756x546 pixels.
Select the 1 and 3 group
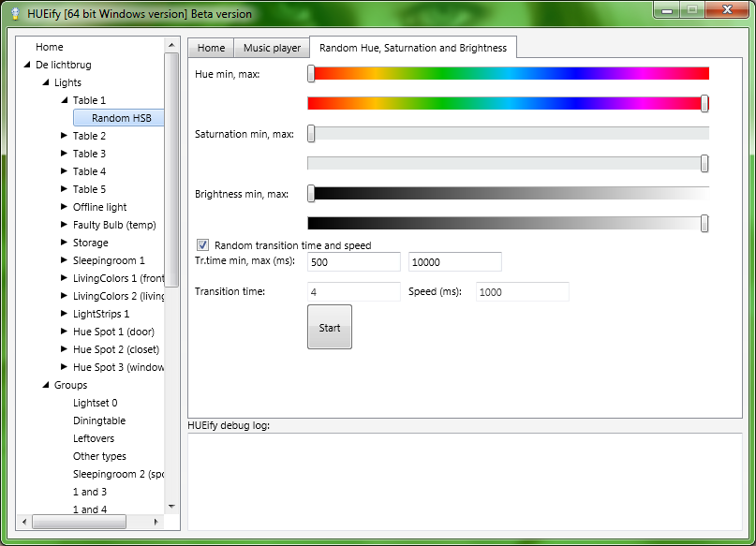pyautogui.click(x=90, y=492)
